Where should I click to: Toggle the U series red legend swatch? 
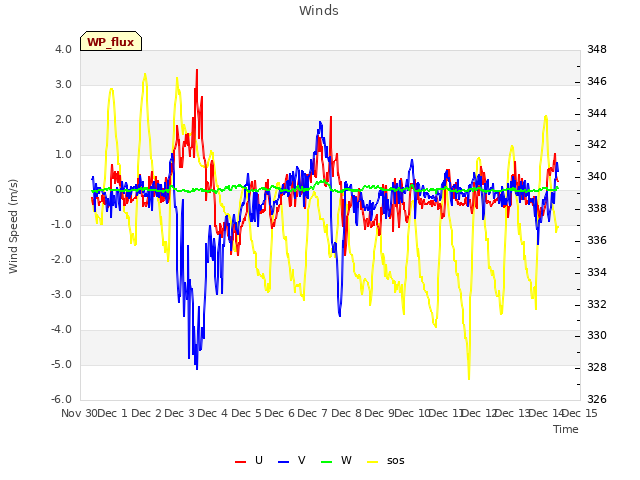[241, 462]
